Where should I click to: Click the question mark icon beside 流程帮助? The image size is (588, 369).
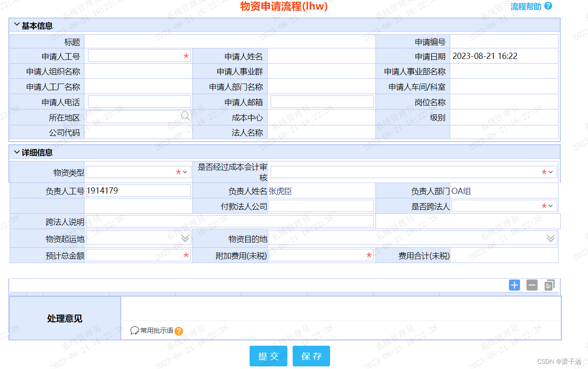click(x=548, y=6)
